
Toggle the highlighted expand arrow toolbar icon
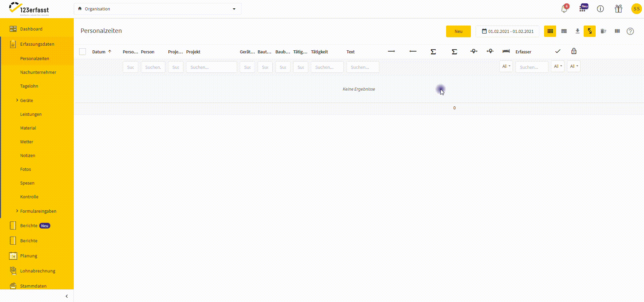590,31
